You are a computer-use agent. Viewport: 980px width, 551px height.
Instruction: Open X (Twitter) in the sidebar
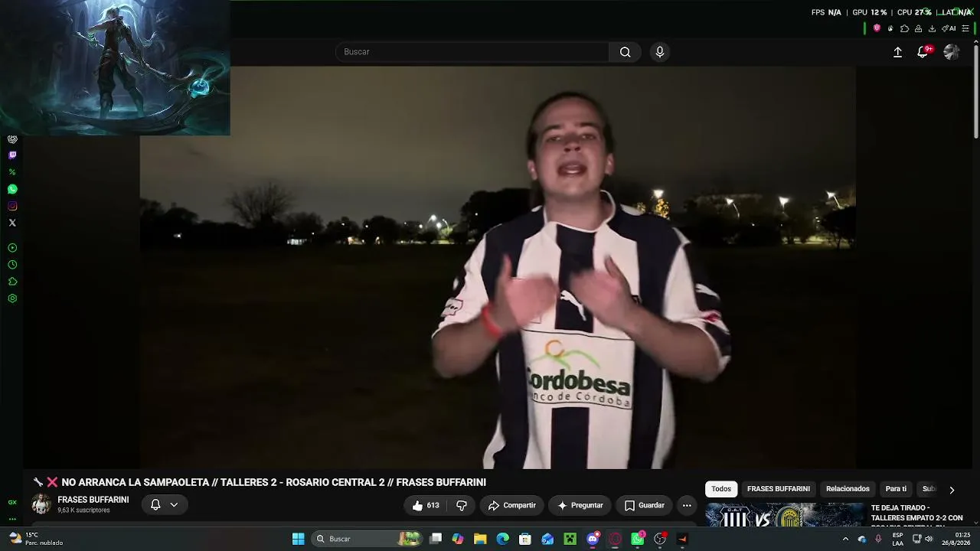coord(12,223)
